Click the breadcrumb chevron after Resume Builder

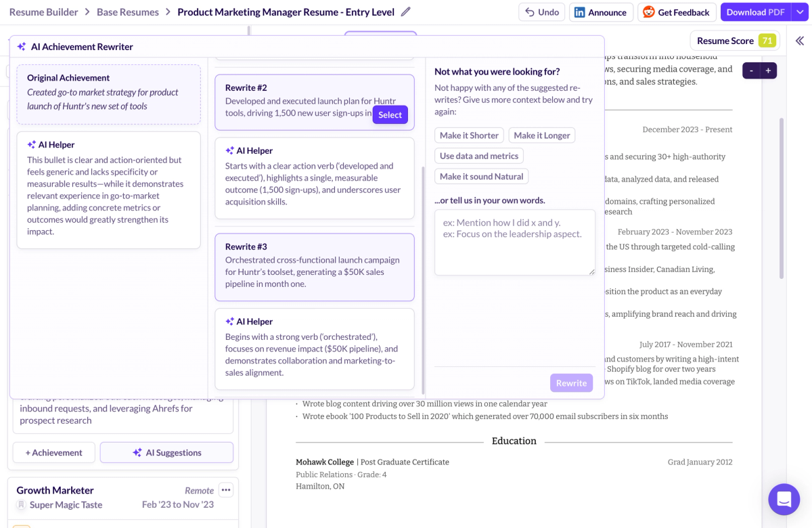point(87,12)
